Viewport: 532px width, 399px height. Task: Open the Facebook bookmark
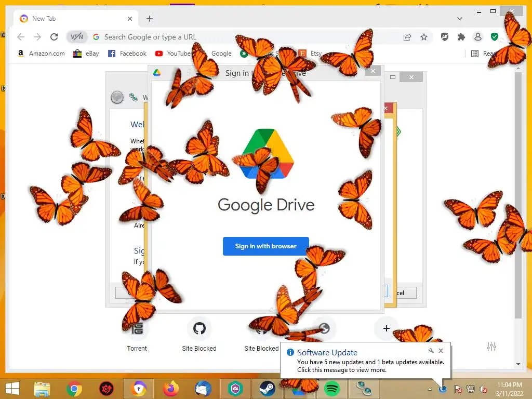(x=127, y=54)
